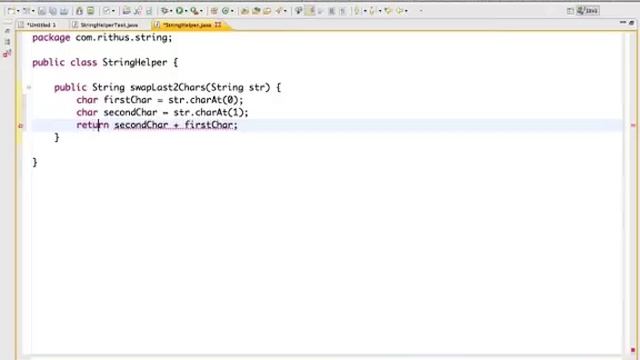Click the Search flashlight toolbar icon
The height and width of the screenshot is (360, 640).
(x=280, y=11)
